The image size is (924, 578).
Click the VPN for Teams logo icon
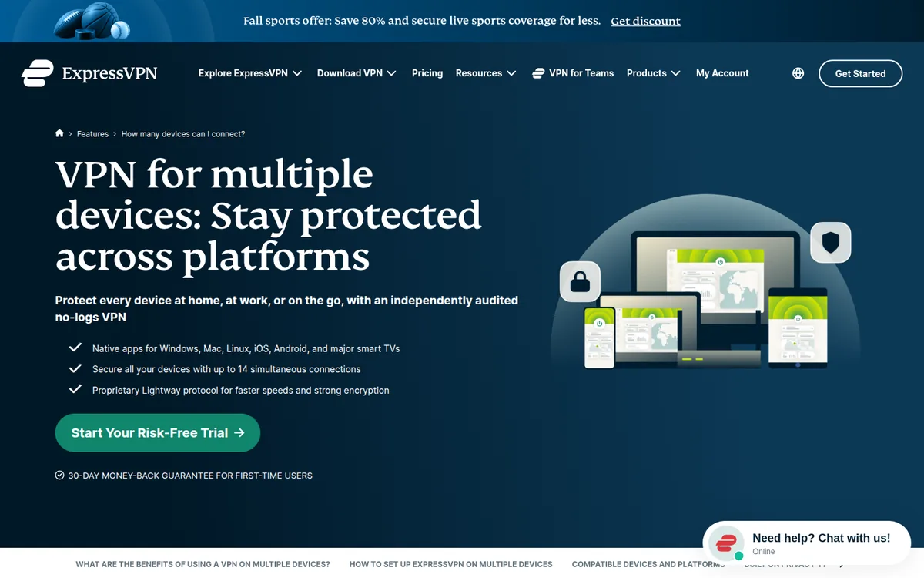coord(538,73)
